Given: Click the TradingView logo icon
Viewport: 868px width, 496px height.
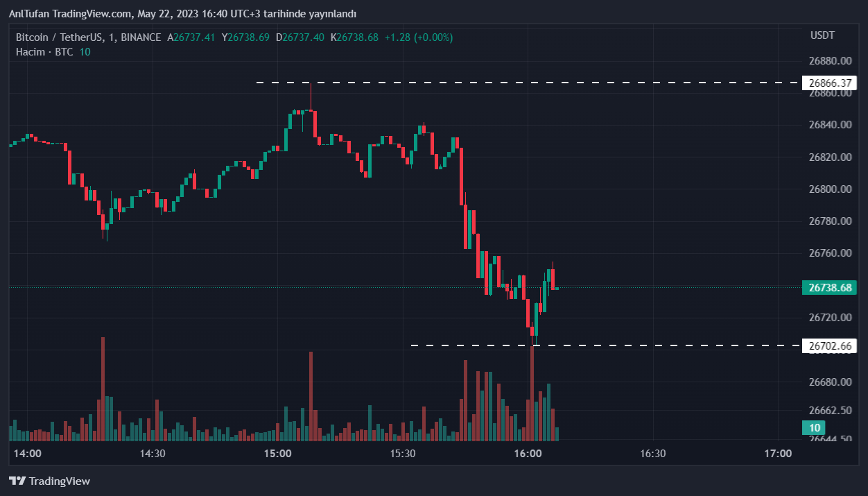Looking at the screenshot, I should 17,481.
